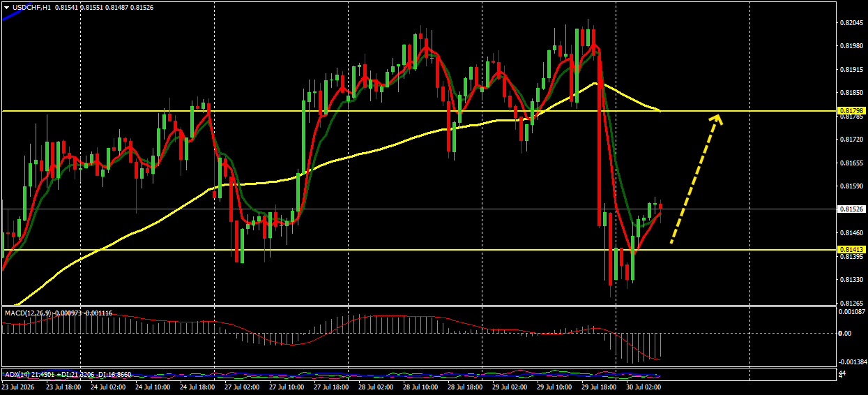
Task: Click the 23 Jul 2026 date label
Action: (18, 386)
